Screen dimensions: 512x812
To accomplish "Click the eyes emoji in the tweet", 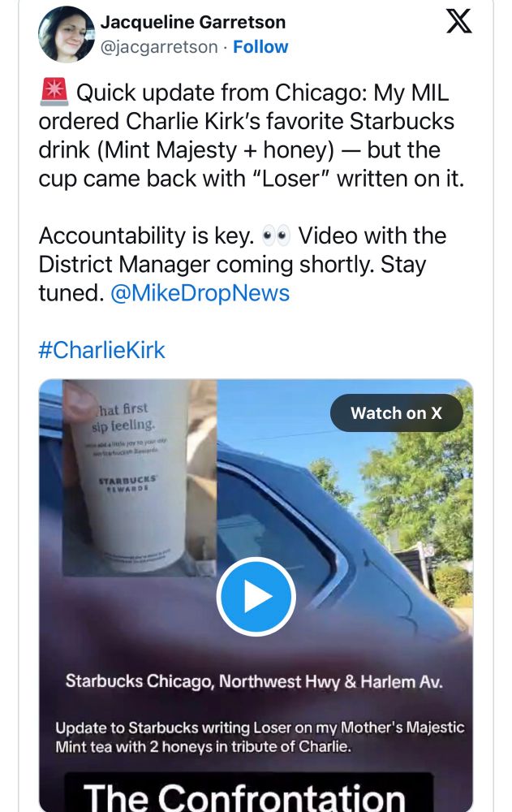I will pos(277,236).
